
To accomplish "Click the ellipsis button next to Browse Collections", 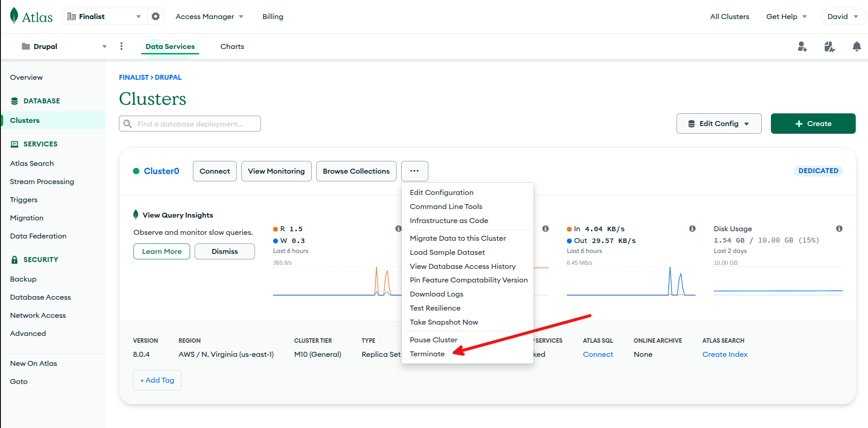I will [415, 171].
